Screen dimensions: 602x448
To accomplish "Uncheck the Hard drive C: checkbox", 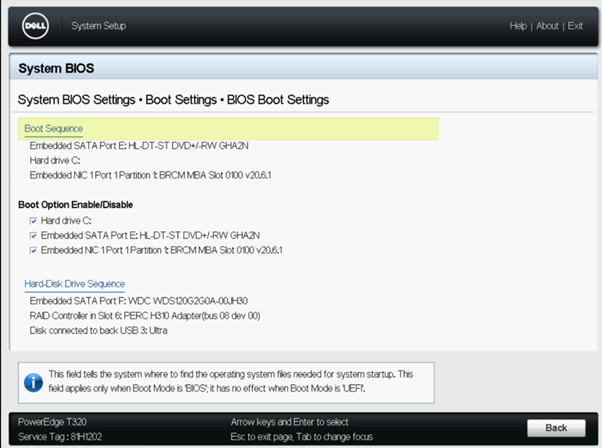I will (33, 221).
